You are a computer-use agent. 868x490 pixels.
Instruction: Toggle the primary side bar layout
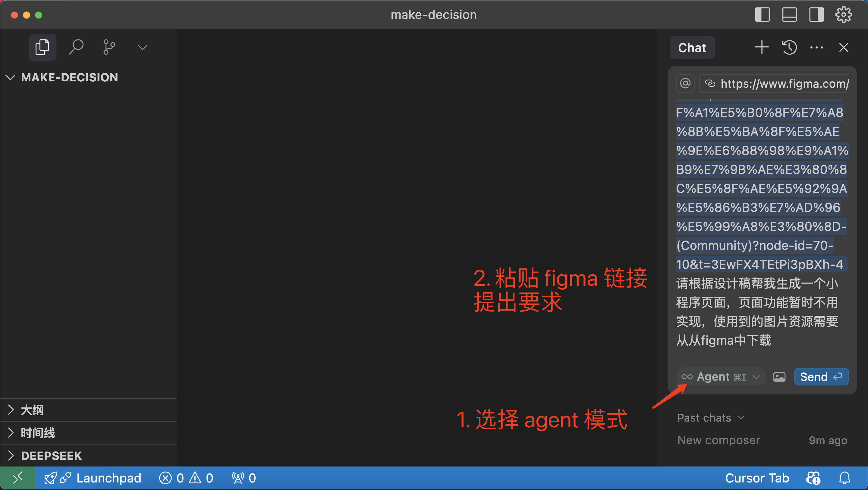pos(762,15)
